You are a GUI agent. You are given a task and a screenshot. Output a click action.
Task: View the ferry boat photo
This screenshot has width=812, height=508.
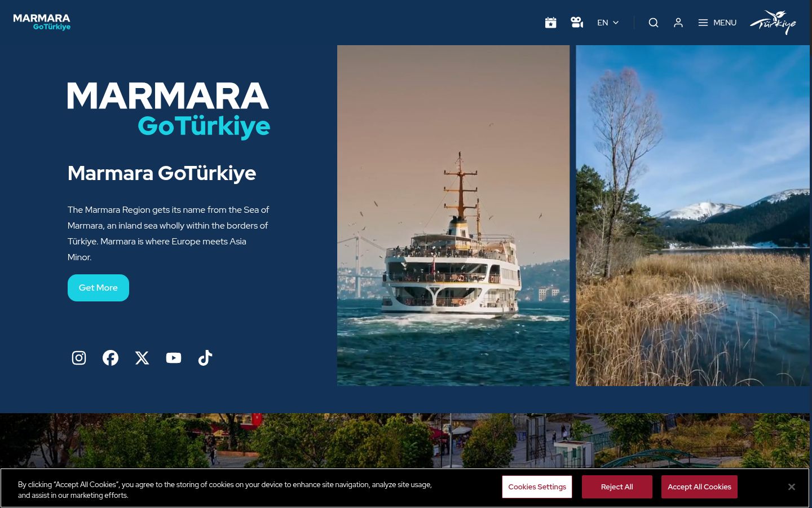pos(453,216)
